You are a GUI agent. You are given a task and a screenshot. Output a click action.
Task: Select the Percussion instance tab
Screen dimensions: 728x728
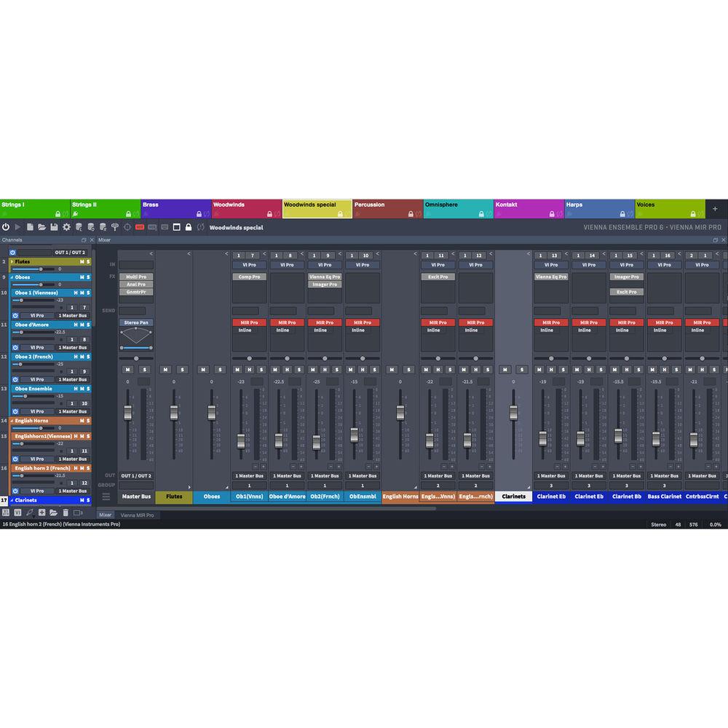384,205
